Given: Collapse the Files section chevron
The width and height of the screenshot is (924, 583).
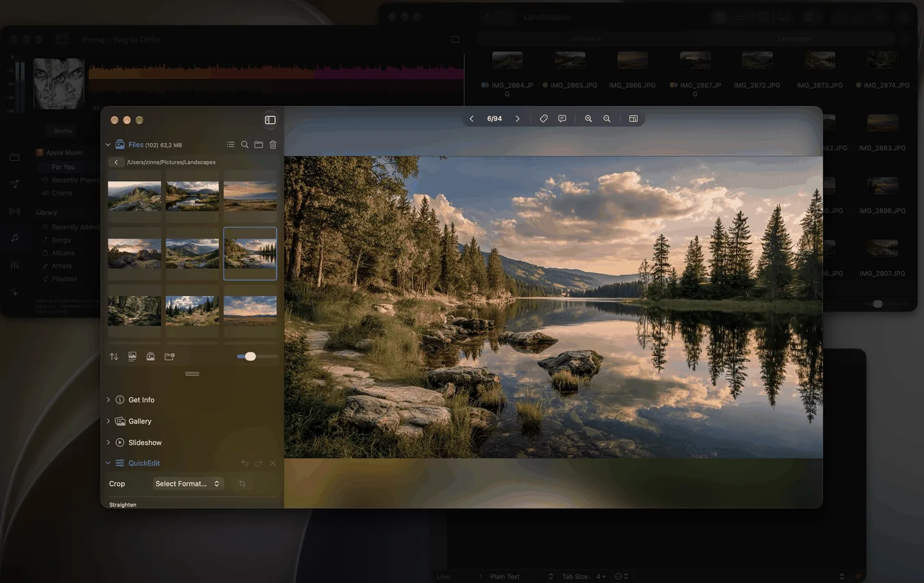Looking at the screenshot, I should [108, 145].
